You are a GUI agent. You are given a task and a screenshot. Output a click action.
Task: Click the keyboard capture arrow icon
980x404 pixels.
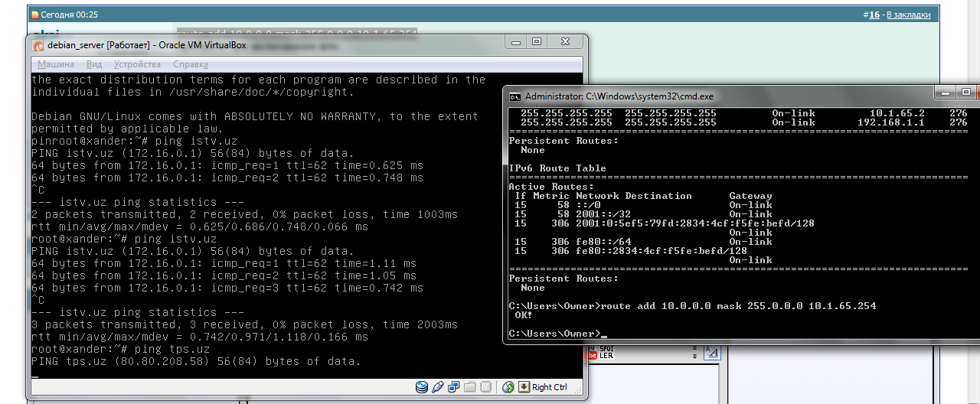(524, 387)
